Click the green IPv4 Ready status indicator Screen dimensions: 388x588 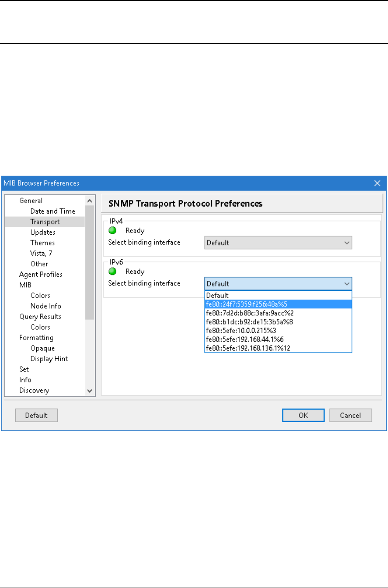pos(113,230)
